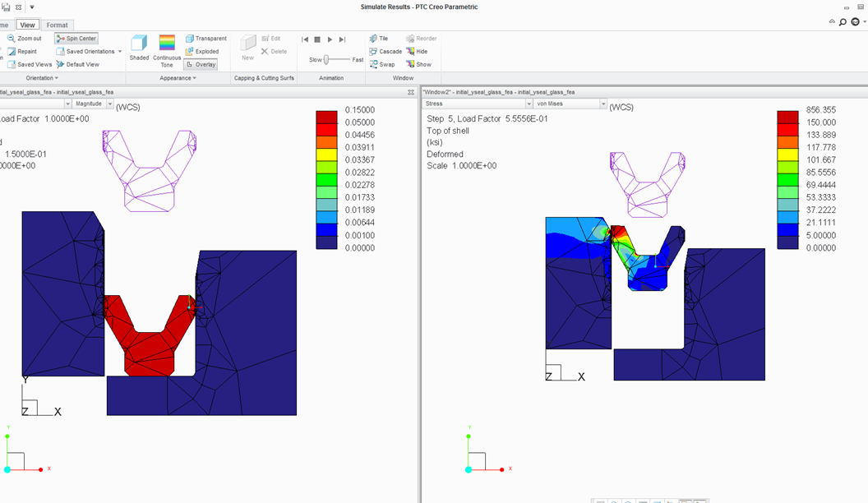Click the Capping & Cutting Surfs group label
Viewport: 868px width, 503px height.
[x=264, y=78]
